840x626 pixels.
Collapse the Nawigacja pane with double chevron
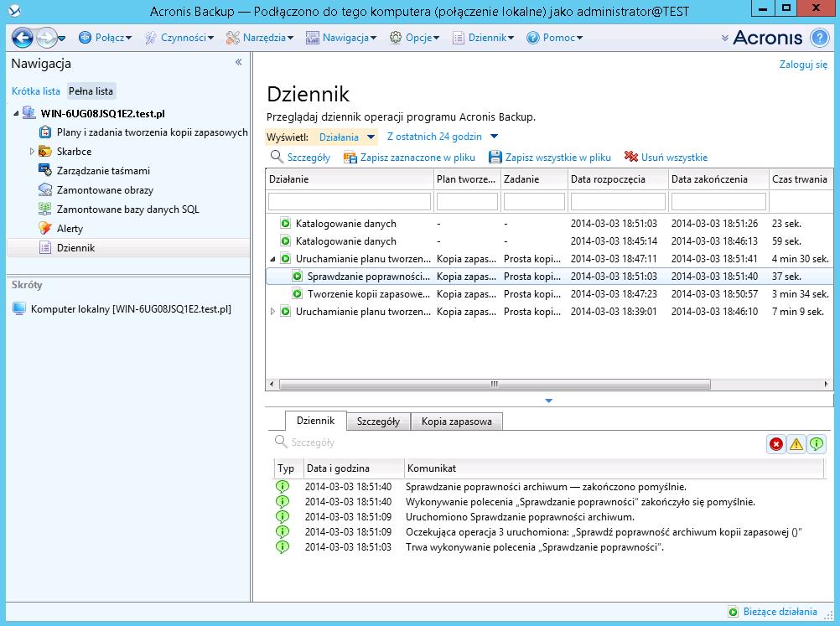click(238, 62)
